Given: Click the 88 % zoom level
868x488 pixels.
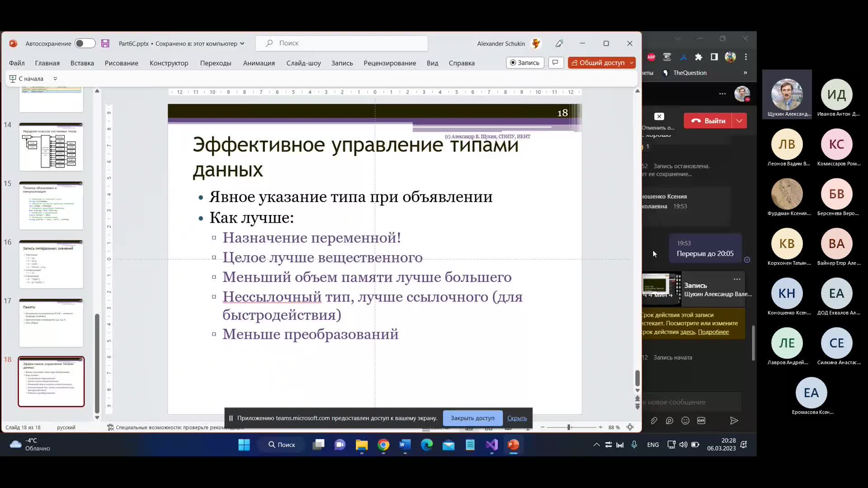Looking at the screenshot, I should coord(614,427).
